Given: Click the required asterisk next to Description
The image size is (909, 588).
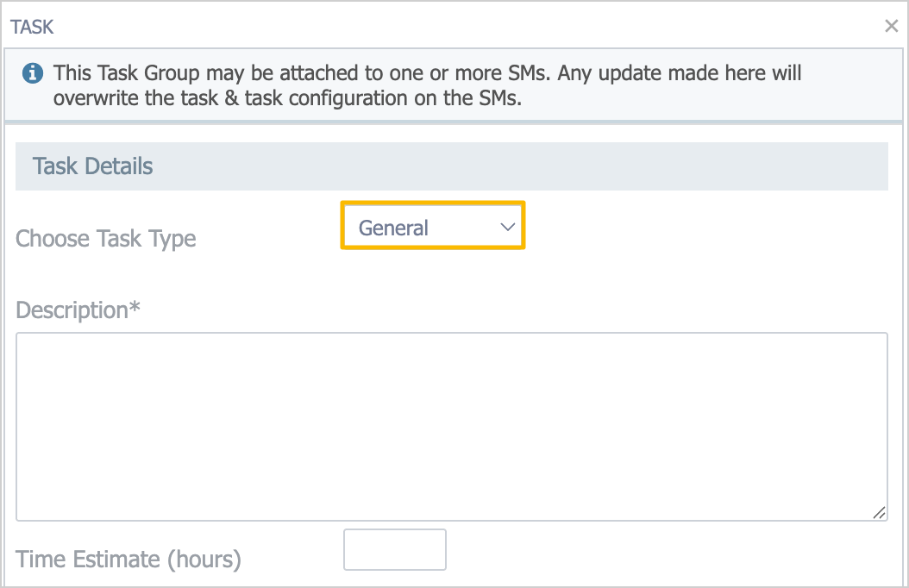Looking at the screenshot, I should point(135,309).
